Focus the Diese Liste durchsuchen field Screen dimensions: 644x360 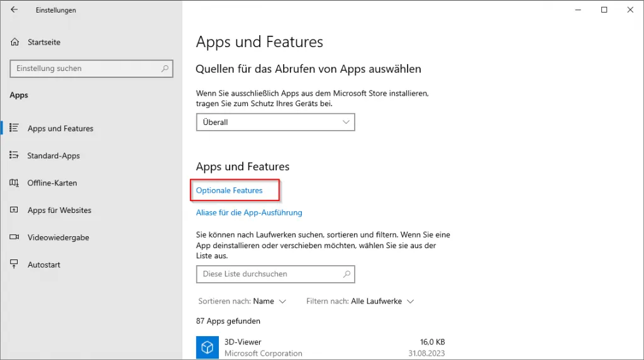(270, 274)
